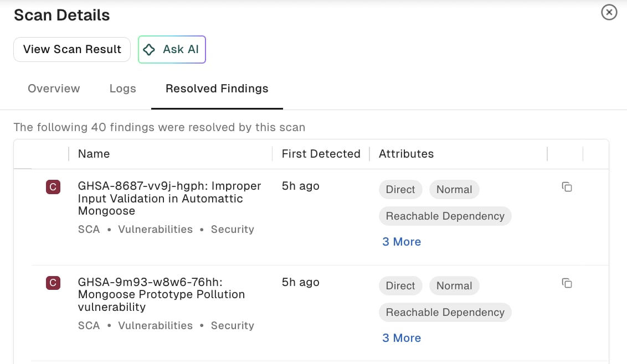Screen dimensions: 627x364
Task: Click the Direct tag in second finding
Action: point(400,285)
